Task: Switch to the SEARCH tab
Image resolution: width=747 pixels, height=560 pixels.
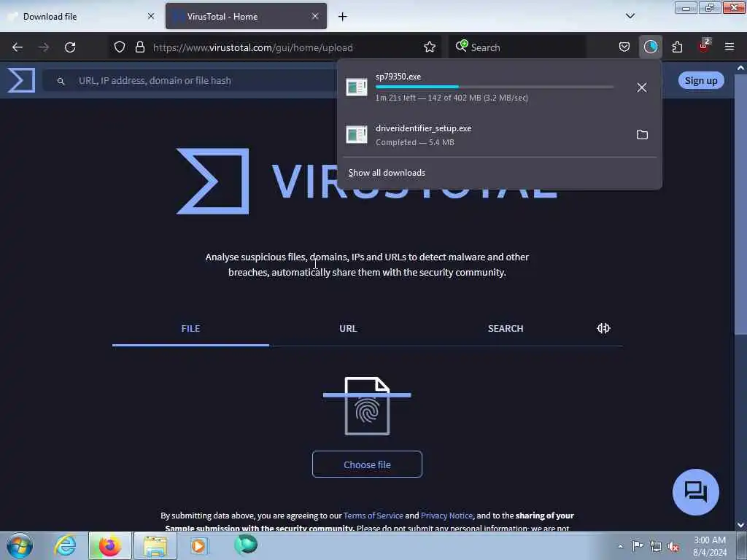Action: click(506, 329)
